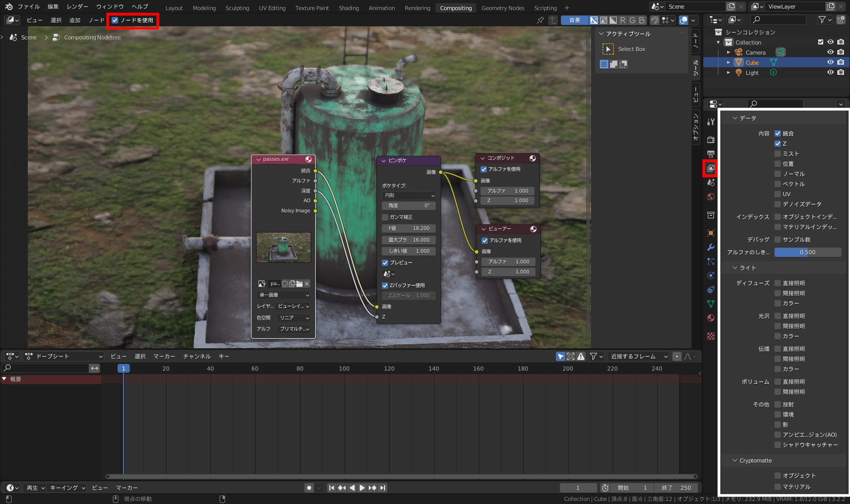The height and width of the screenshot is (504, 850).
Task: Disable the Use Nodes checkbox
Action: (115, 20)
